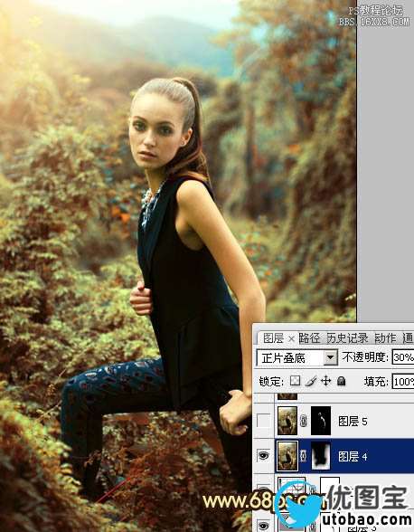The image size is (414, 532).
Task: Click the 不透明度 opacity label
Action: pos(365,357)
